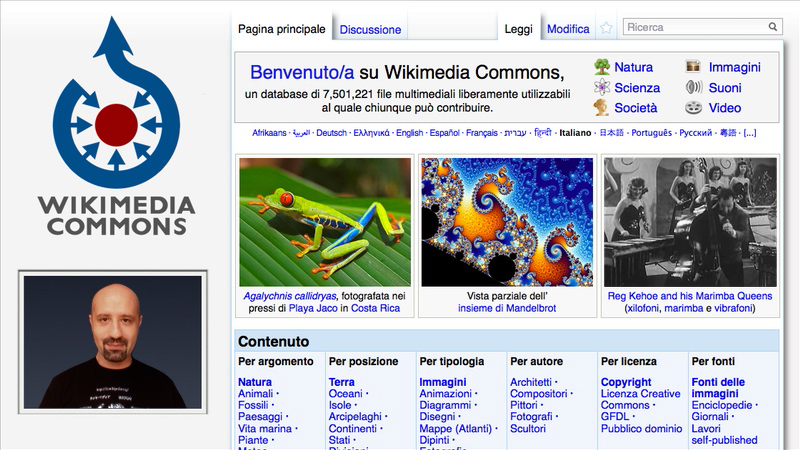Open the xilofoni link

point(643,308)
